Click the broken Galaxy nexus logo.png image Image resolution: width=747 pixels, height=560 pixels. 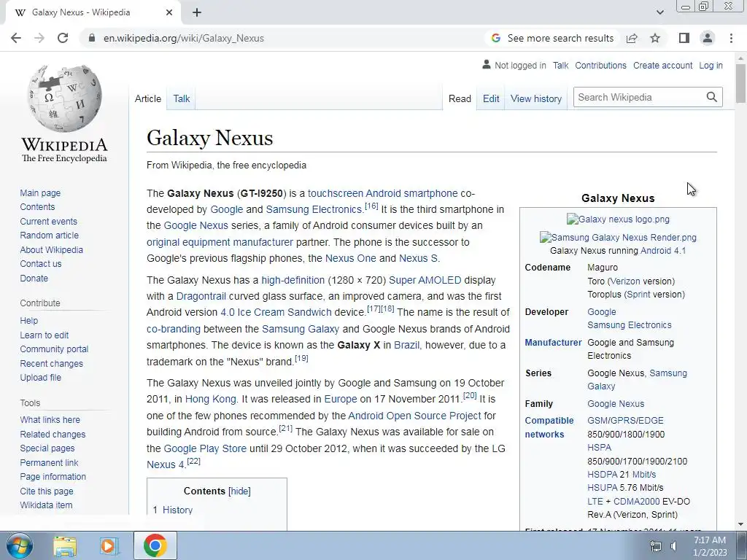pyautogui.click(x=618, y=219)
